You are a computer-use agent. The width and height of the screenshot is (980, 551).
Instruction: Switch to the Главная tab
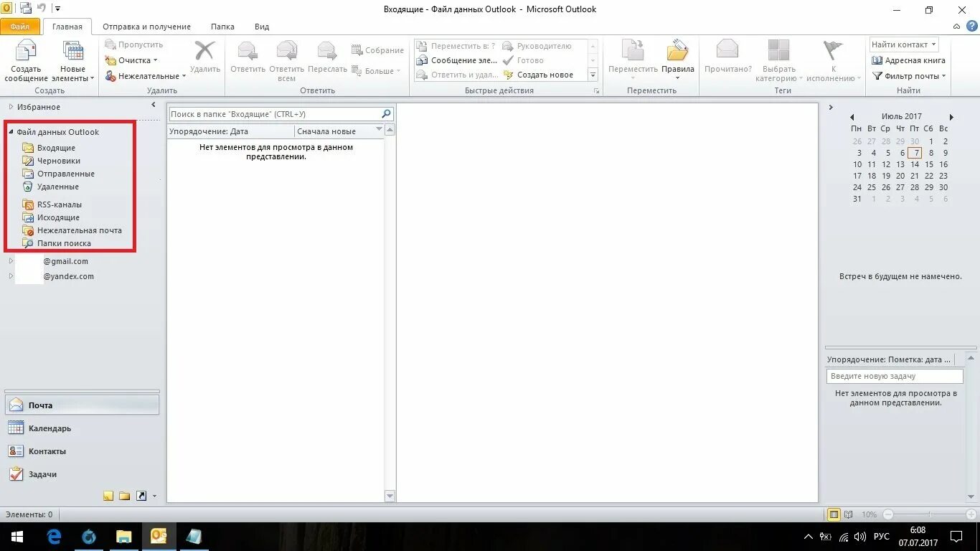(x=67, y=27)
